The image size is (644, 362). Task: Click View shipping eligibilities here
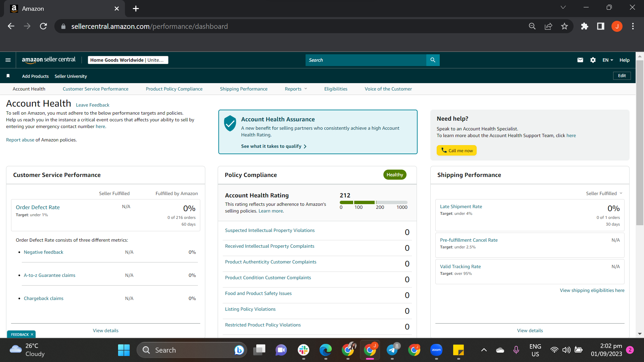pos(592,290)
